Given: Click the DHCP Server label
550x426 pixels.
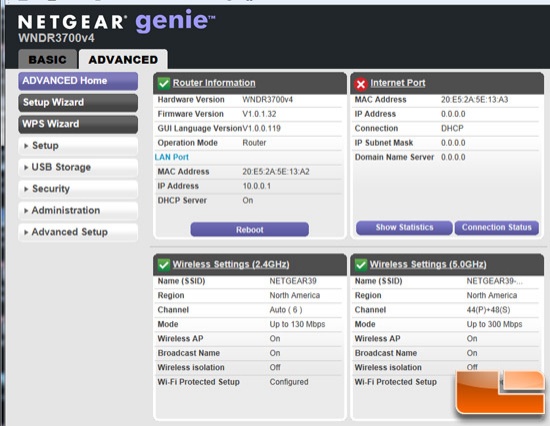Looking at the screenshot, I should (182, 200).
